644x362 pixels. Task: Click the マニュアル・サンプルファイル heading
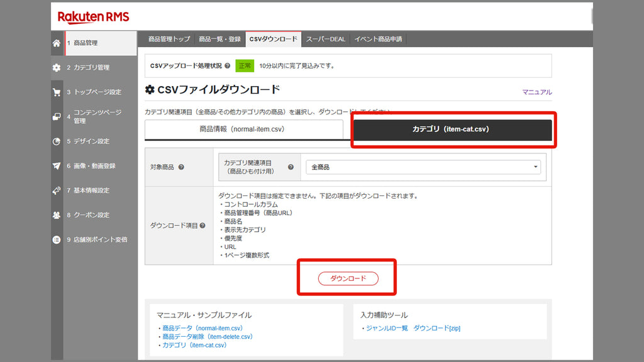pyautogui.click(x=204, y=315)
